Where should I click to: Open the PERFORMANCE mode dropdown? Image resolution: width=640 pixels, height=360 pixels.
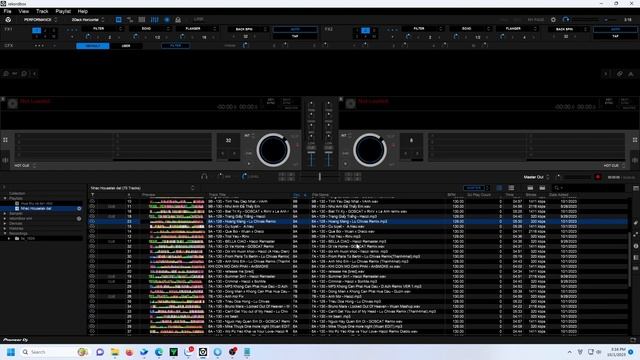[x=40, y=20]
